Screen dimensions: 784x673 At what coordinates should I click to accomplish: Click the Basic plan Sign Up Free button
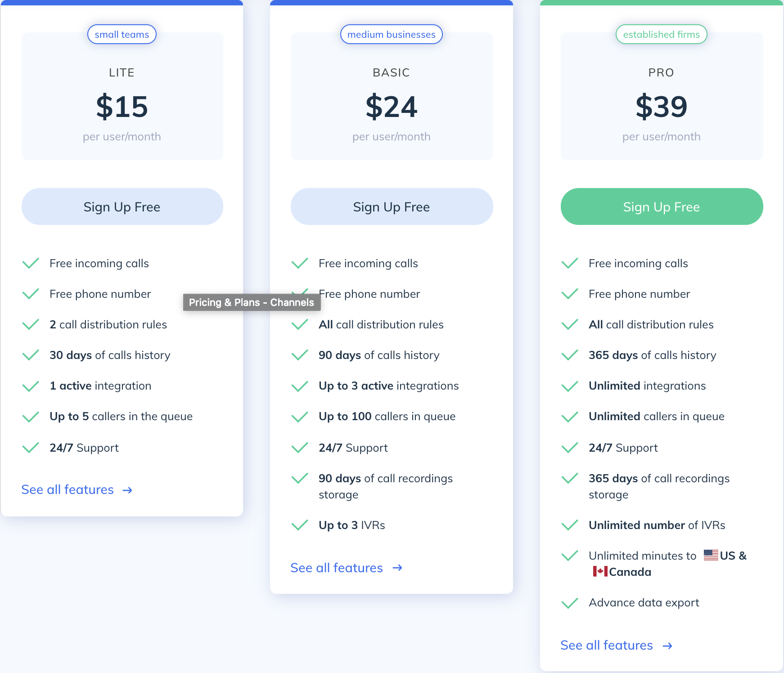(x=392, y=206)
